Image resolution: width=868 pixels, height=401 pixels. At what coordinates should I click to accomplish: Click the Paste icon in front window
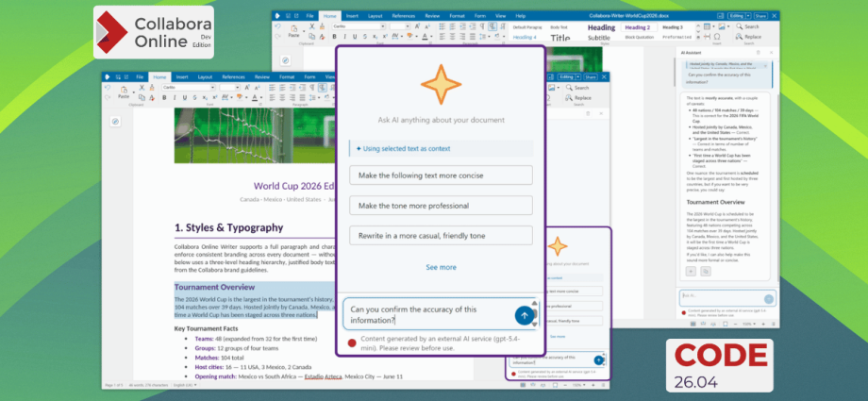[x=124, y=92]
